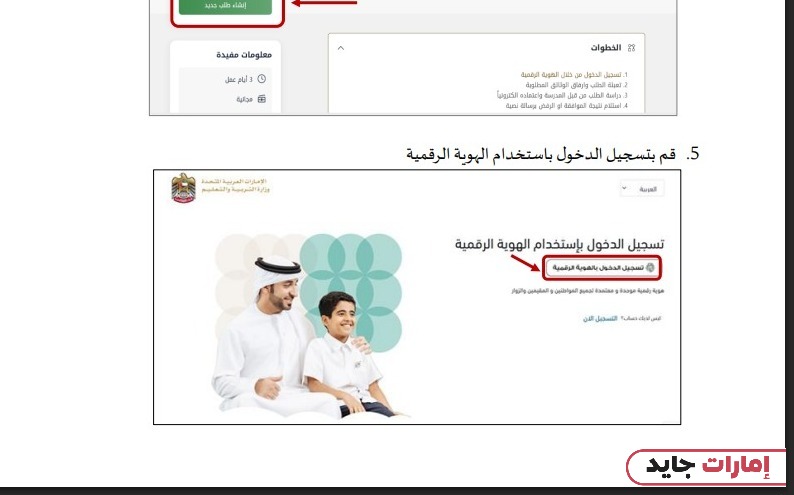
Task: Click the UAE Pass fingerprint icon
Action: coord(651,268)
